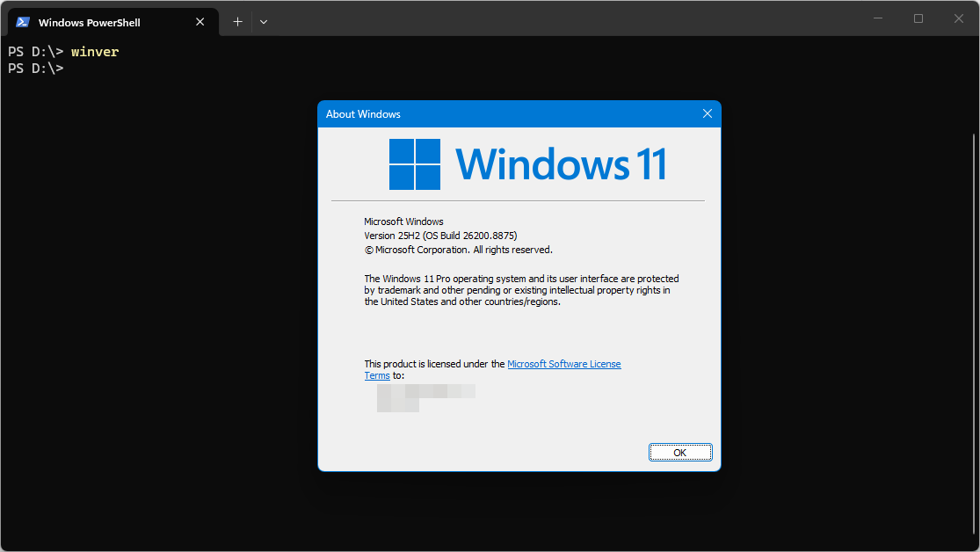Click the empty 'PS D:\>' prompt line
The width and height of the screenshot is (980, 552).
[36, 69]
